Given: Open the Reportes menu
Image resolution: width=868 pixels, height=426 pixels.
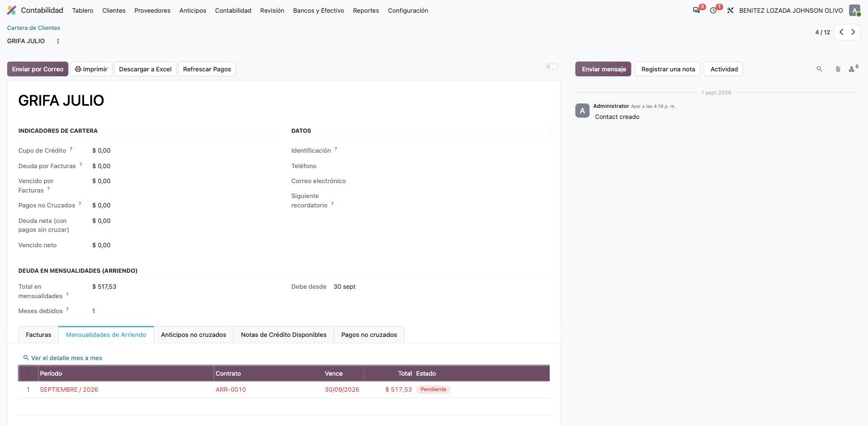Looking at the screenshot, I should (x=366, y=11).
